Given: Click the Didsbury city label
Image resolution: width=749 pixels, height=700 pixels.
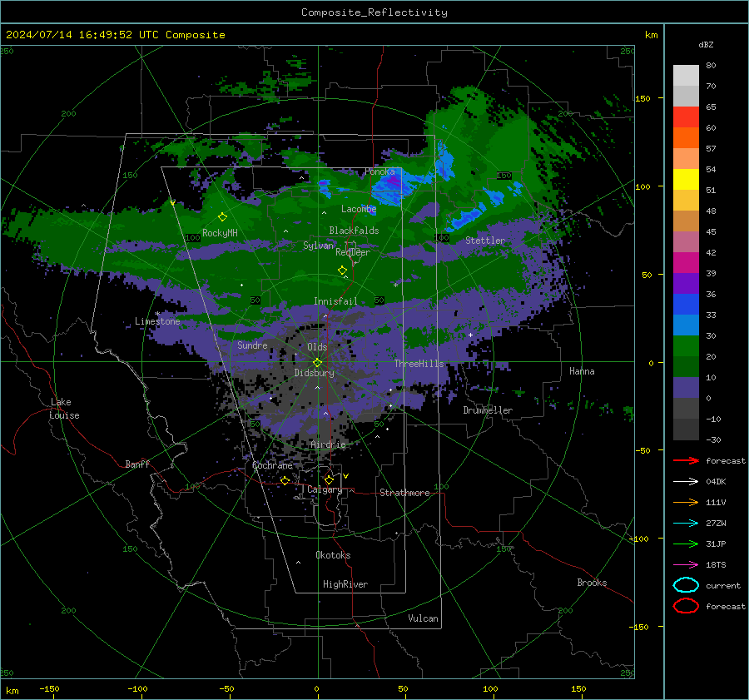Looking at the screenshot, I should point(314,373).
